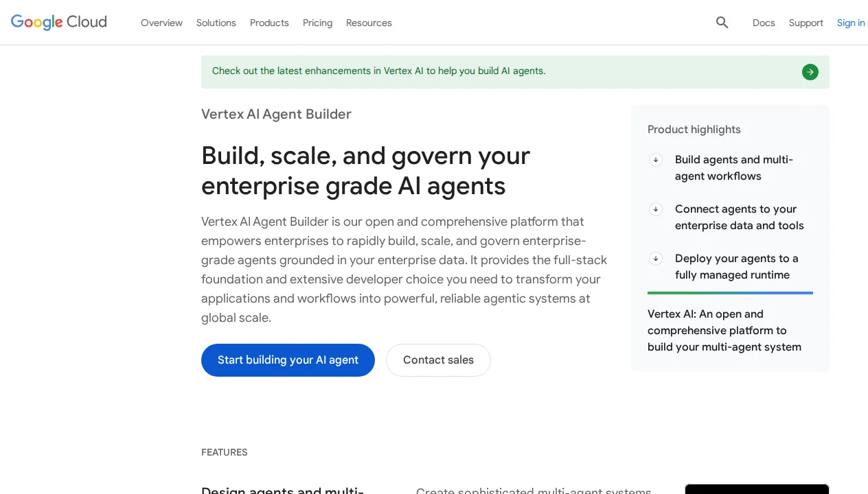Viewport: 868px width, 494px height.
Task: Click the 'Sign in' link
Action: (851, 23)
